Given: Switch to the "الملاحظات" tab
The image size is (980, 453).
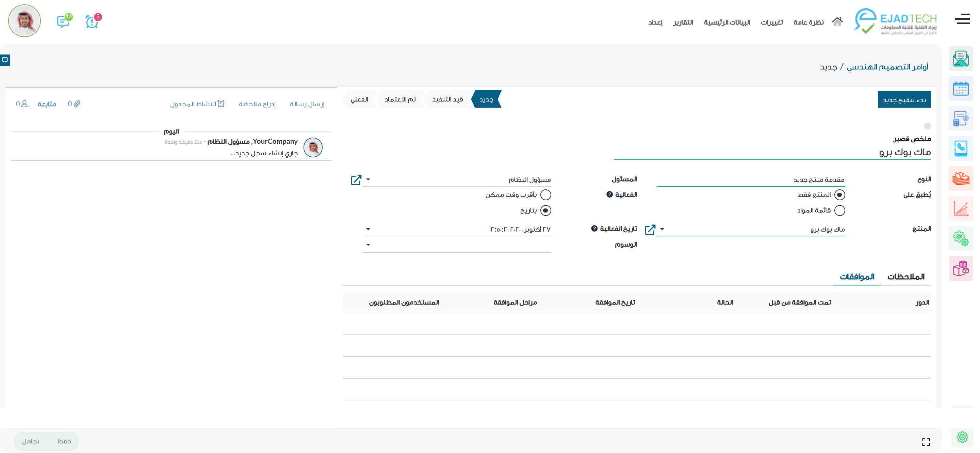Looking at the screenshot, I should 905,277.
